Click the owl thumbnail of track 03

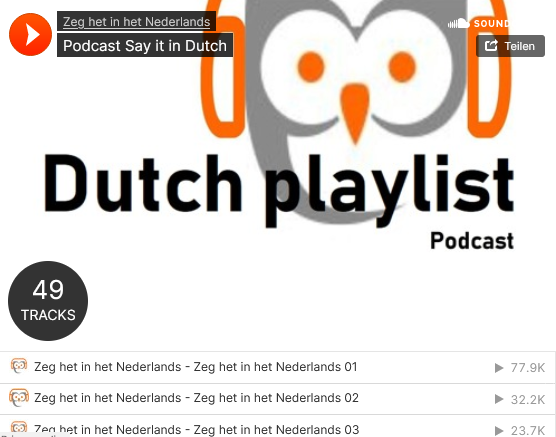19,427
